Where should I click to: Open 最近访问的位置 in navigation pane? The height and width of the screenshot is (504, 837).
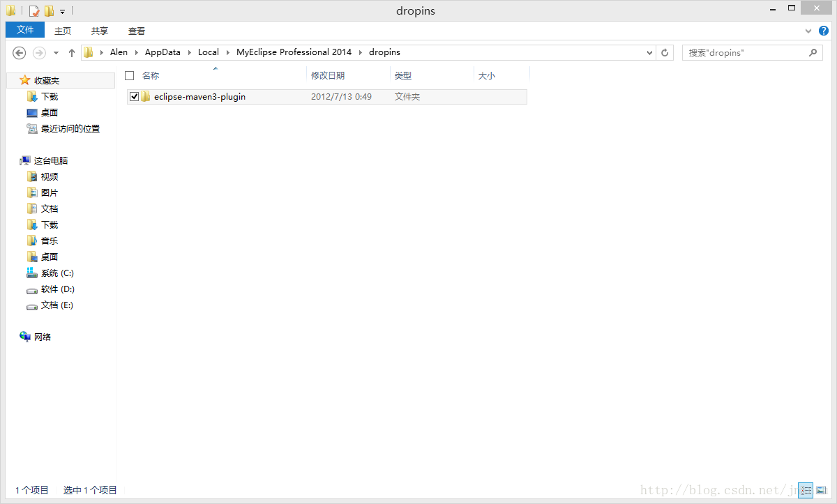coord(70,129)
